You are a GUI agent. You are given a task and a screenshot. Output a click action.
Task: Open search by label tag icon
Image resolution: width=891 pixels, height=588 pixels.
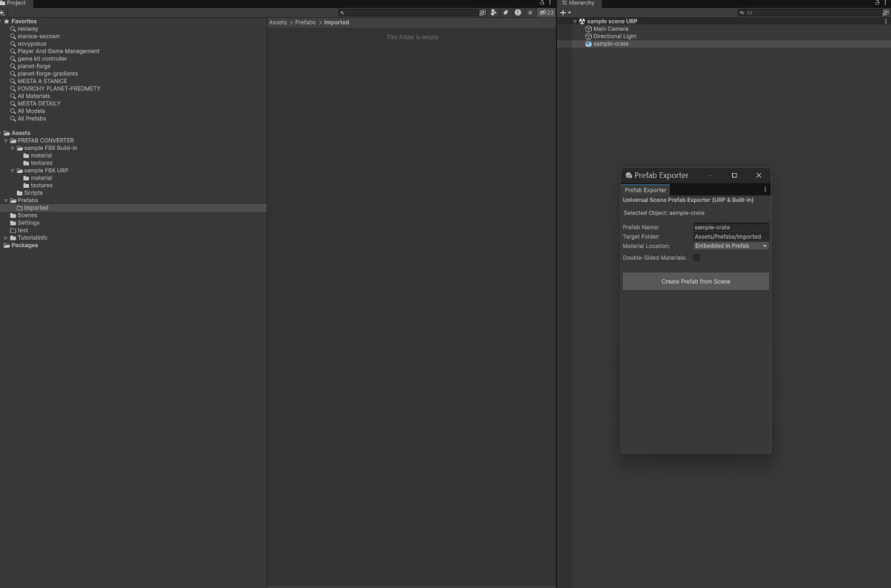pyautogui.click(x=506, y=13)
